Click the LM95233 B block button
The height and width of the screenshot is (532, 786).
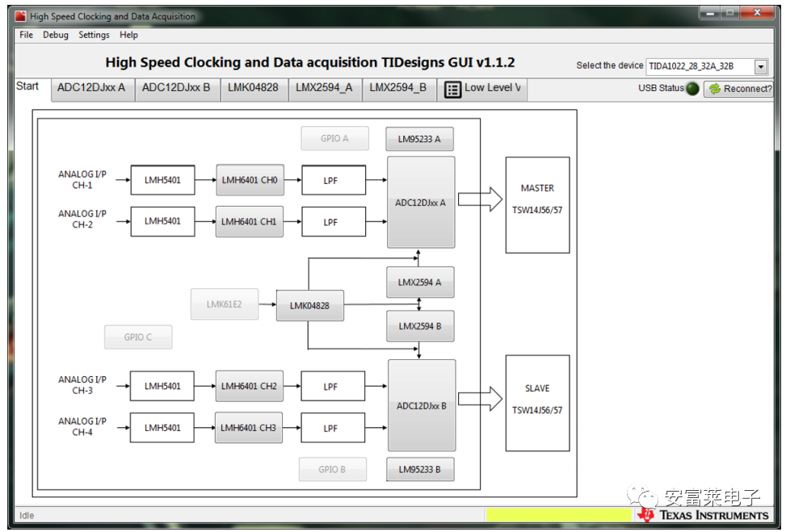click(420, 469)
